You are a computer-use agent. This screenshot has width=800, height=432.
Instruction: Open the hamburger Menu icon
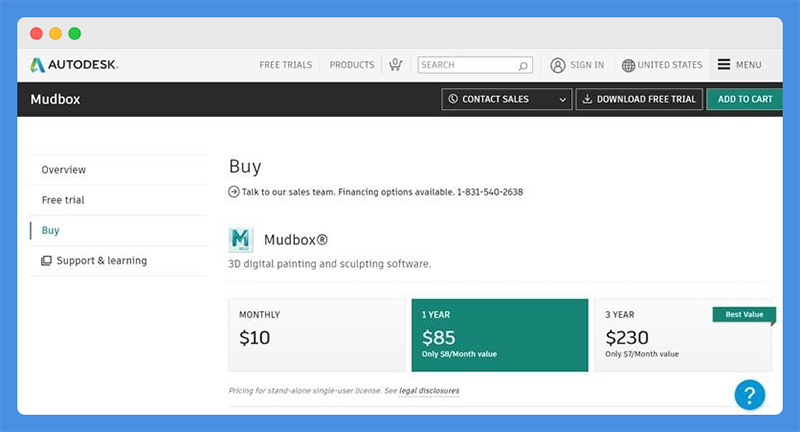click(x=723, y=64)
